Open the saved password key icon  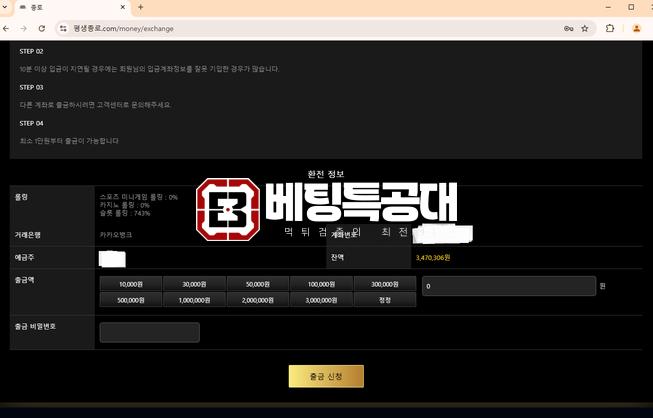coord(568,29)
